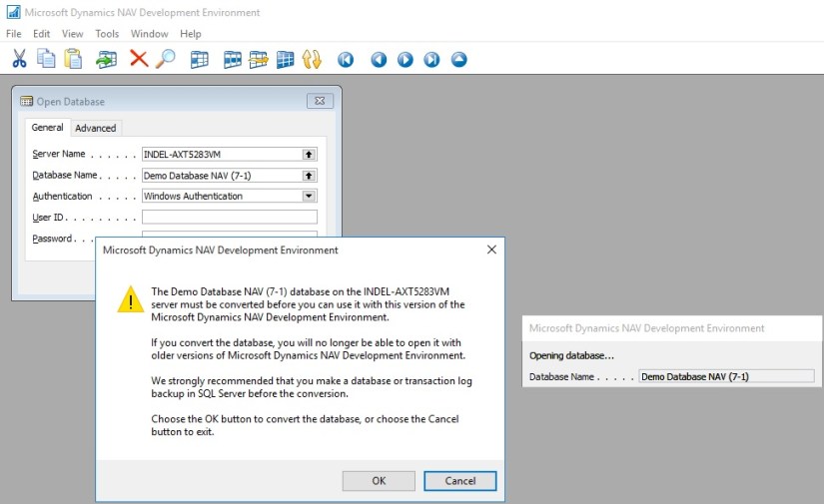Close the conversion warning dialog
The image size is (824, 504).
491,250
